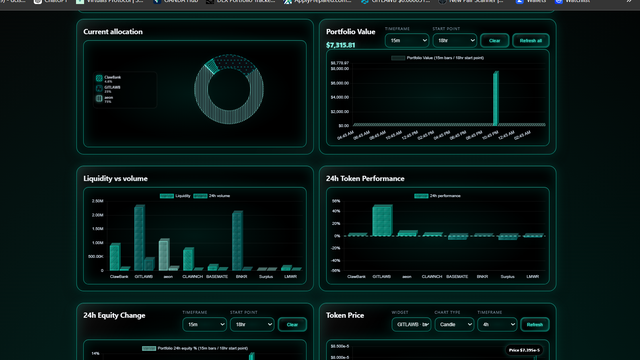640x360 pixels.
Task: Click ClawBank liquidity bar in Liquidity vs volume
Action: [115, 257]
